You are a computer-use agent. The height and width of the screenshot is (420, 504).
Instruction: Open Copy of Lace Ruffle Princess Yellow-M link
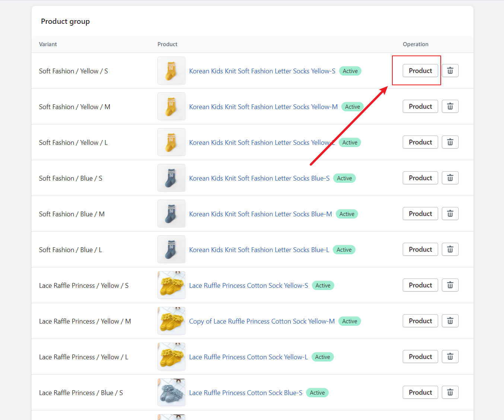click(262, 321)
